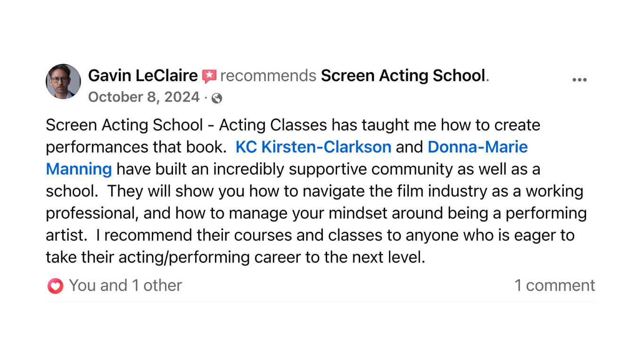644x362 pixels.
Task: Click the red recommendation star badge
Action: coord(209,76)
